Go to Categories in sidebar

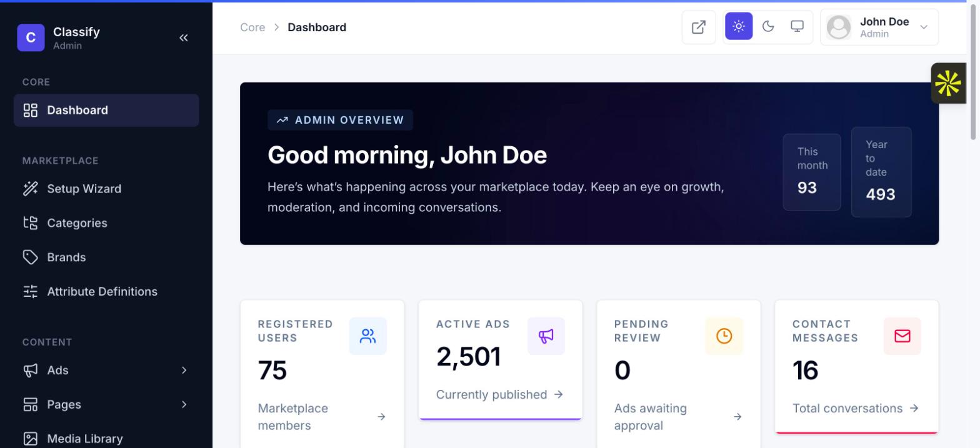coord(106,223)
